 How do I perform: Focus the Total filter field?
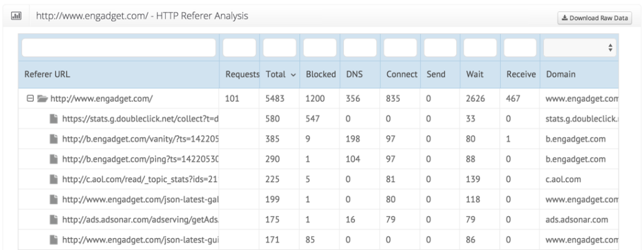[279, 47]
